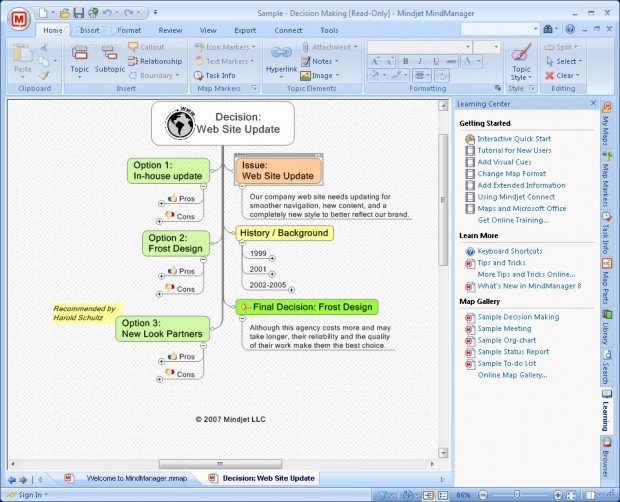Collapse History / Background branch

pos(242,243)
